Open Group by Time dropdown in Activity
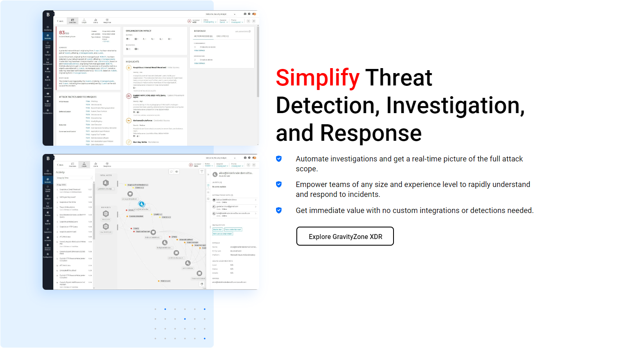644x348 pixels. coord(74,178)
